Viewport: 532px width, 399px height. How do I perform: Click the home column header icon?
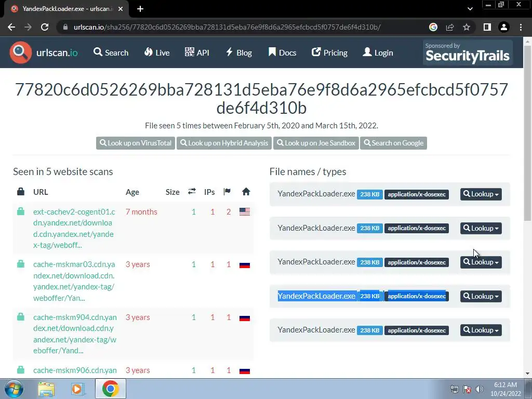tap(246, 192)
